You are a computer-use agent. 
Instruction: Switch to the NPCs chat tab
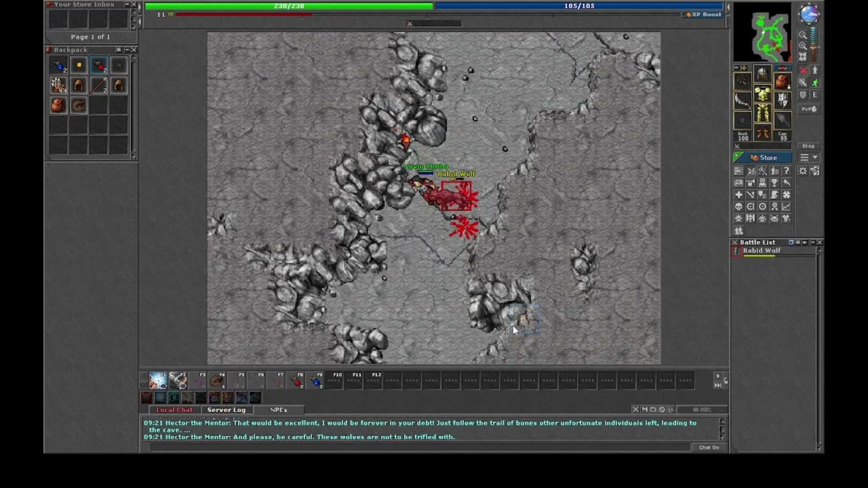click(x=279, y=410)
